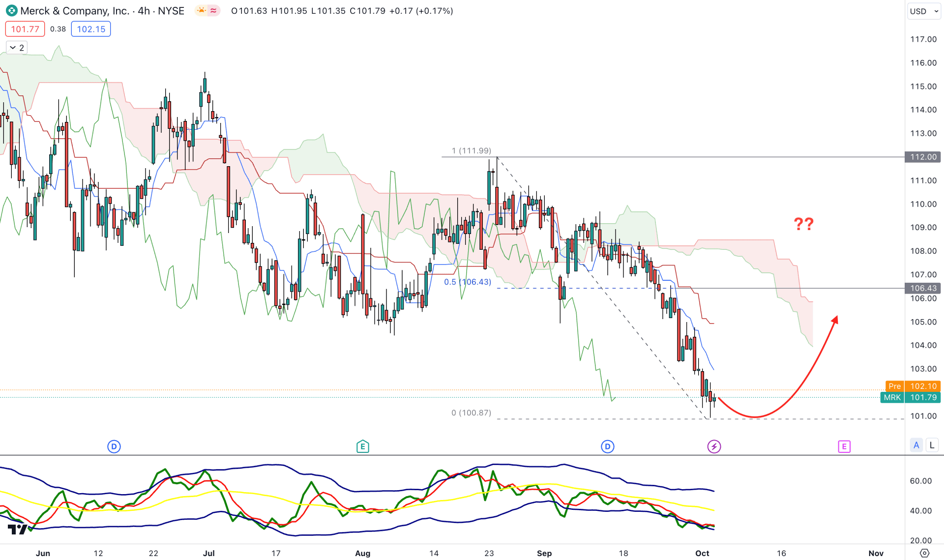Click the spread value 0.38
The width and height of the screenshot is (944, 560).
point(58,29)
